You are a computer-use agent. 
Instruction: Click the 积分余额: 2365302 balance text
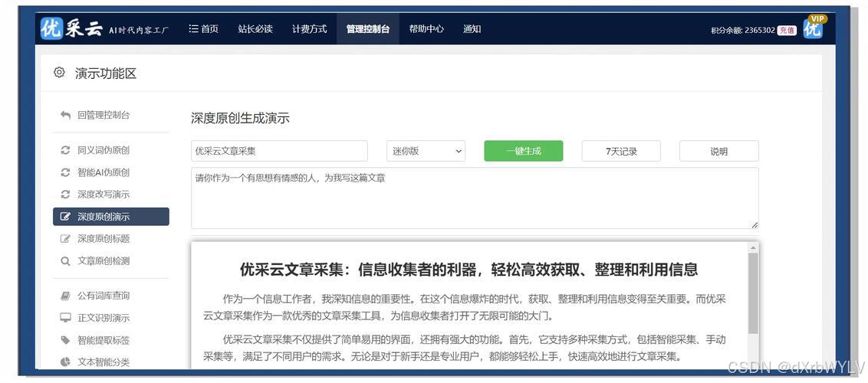(742, 31)
